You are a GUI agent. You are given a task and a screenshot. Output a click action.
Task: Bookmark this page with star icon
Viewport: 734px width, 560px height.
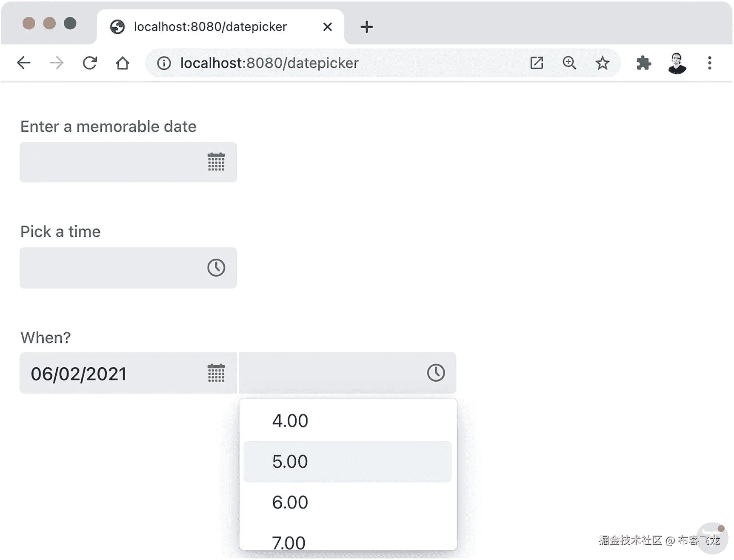click(x=602, y=63)
